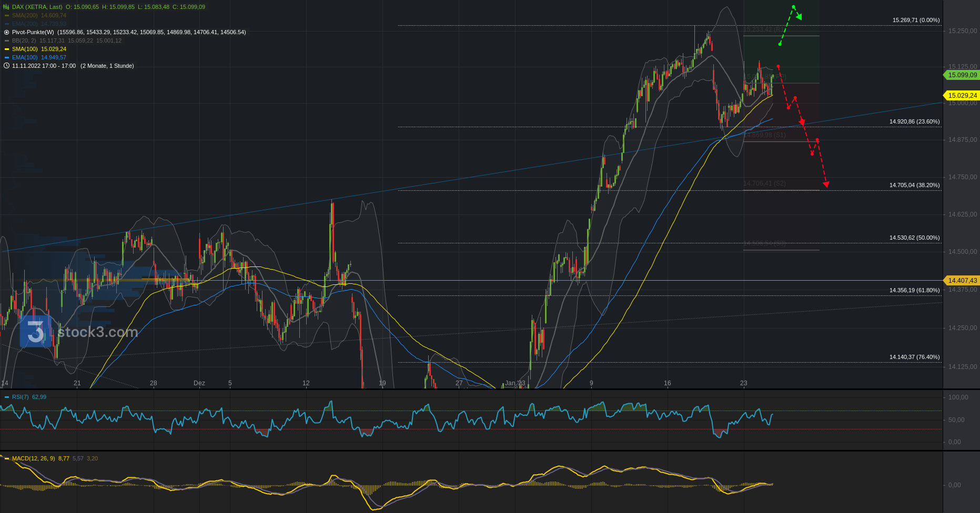980x513 pixels.
Task: Click the RSI 50,00 axis value
Action: (x=956, y=420)
